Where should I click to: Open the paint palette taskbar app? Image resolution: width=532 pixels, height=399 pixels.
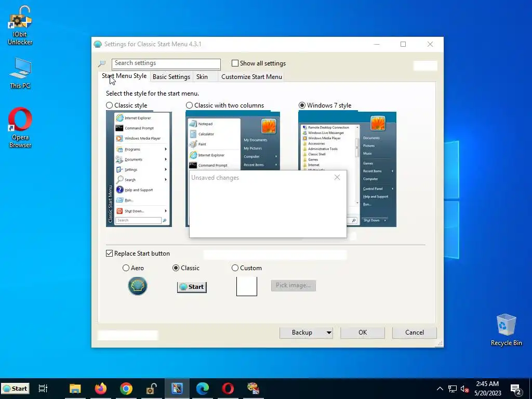(x=253, y=389)
